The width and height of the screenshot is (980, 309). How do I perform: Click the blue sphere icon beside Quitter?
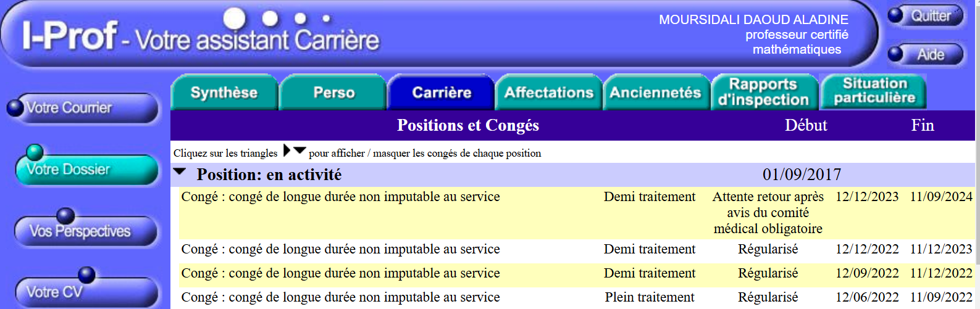pyautogui.click(x=896, y=15)
